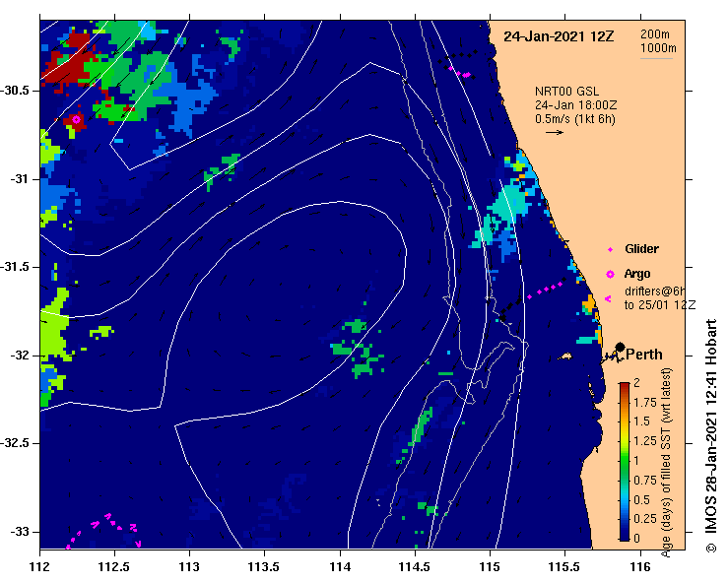Click the latitude axis label '-32.5'
Viewport: 728px width, 583px height.
(15, 443)
